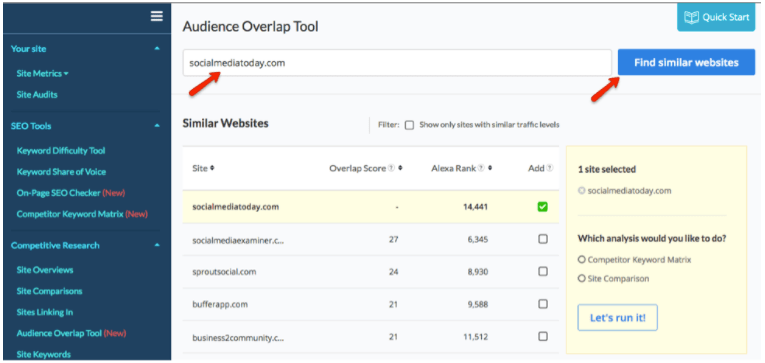Click the Alexa Rank help icon

[481, 168]
